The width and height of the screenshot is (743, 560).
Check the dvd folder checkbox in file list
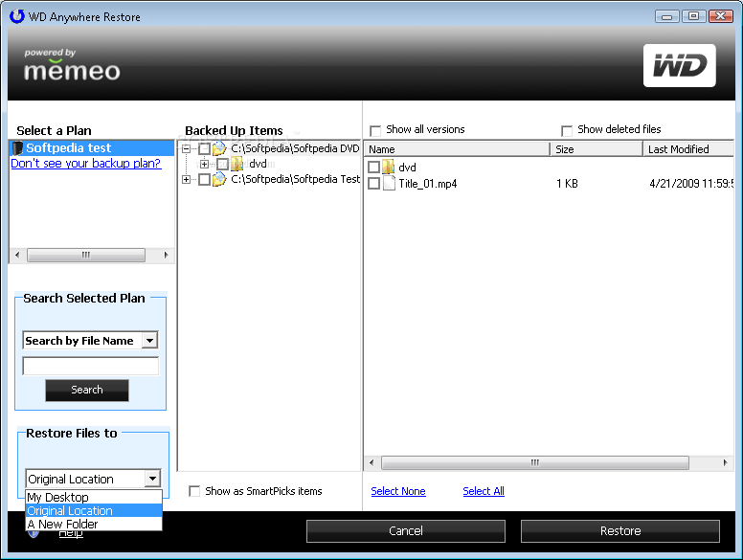coord(373,167)
